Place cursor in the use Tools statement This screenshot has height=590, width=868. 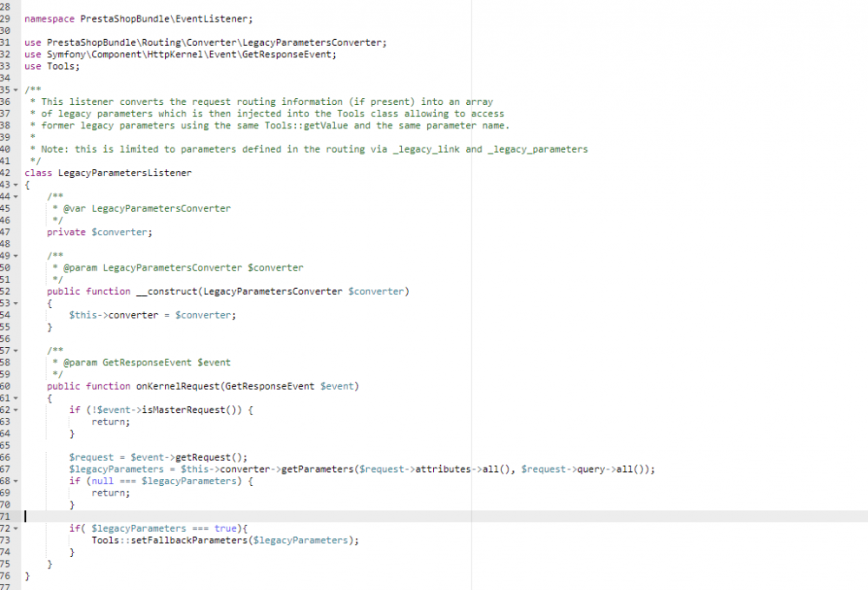pos(52,65)
